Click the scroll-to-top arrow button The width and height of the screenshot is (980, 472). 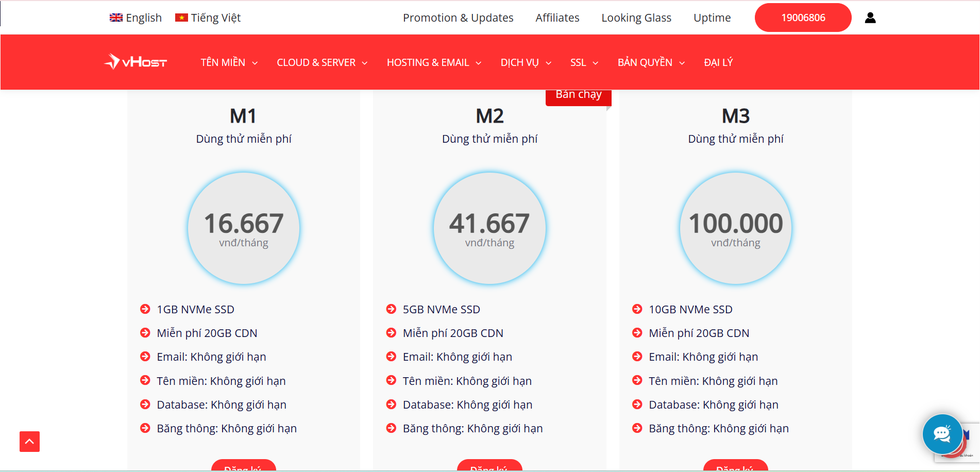29,442
